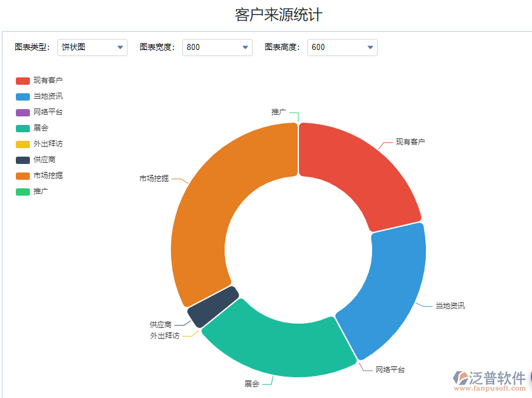Viewport: 532px width, 398px height.
Task: Click the dark 供应商 legend marker
Action: [23, 160]
